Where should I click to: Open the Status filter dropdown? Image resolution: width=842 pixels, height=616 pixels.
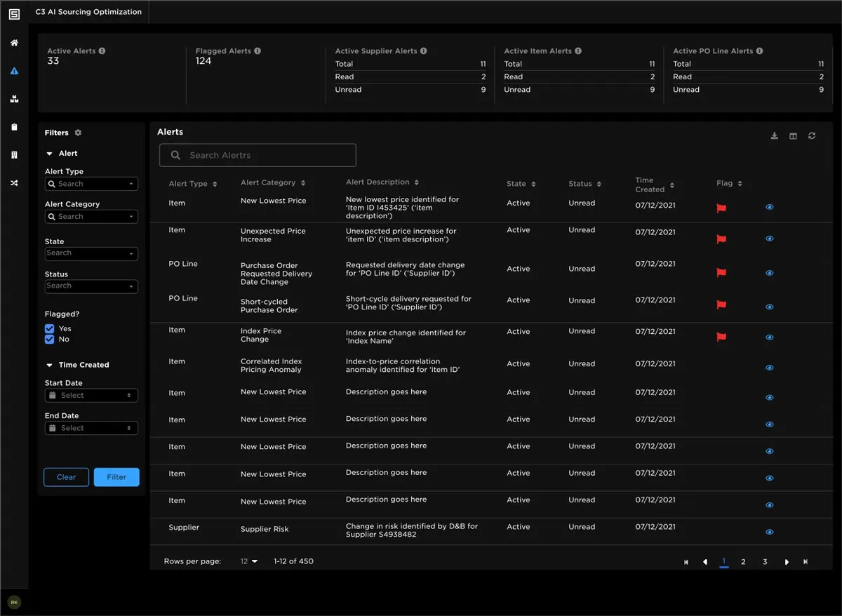91,286
